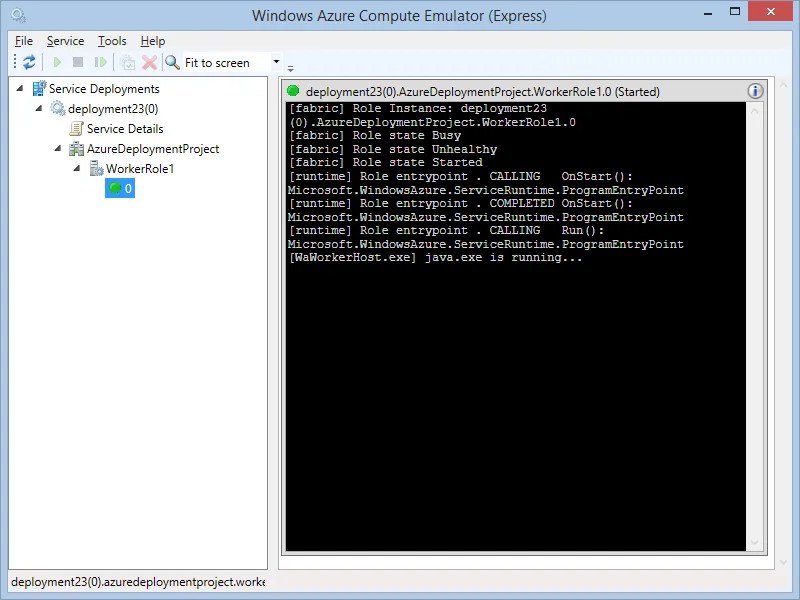Image resolution: width=800 pixels, height=600 pixels.
Task: Open the Service menu
Action: 65,41
